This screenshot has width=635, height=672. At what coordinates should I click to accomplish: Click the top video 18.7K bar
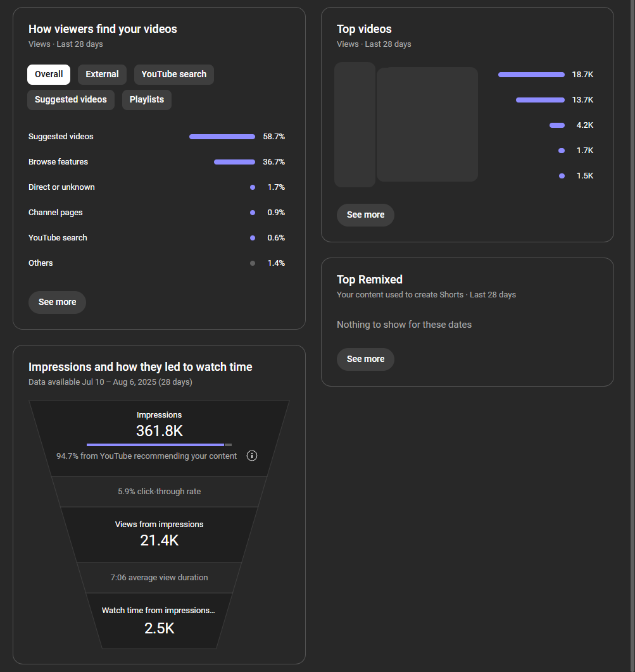coord(531,75)
